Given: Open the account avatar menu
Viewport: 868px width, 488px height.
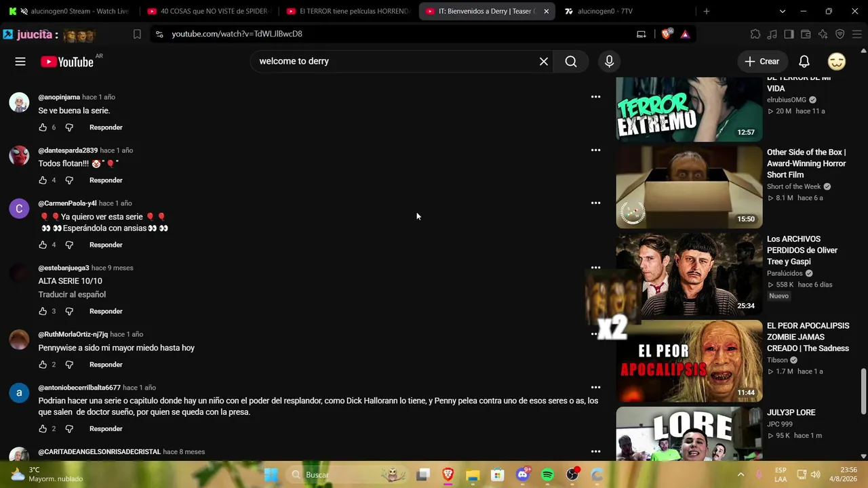Looking at the screenshot, I should [837, 62].
